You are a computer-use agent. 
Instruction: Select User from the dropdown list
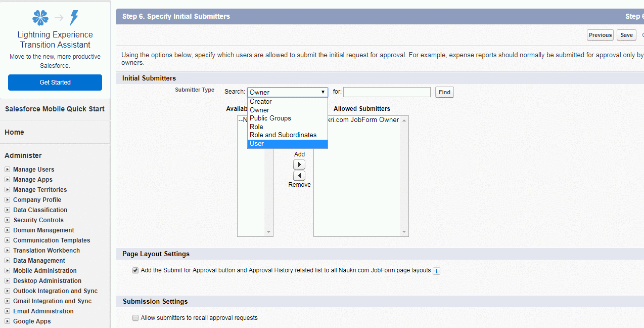click(x=287, y=144)
